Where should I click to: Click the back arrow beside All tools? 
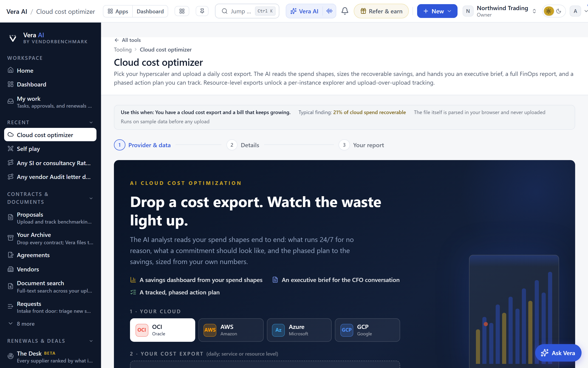pyautogui.click(x=117, y=40)
